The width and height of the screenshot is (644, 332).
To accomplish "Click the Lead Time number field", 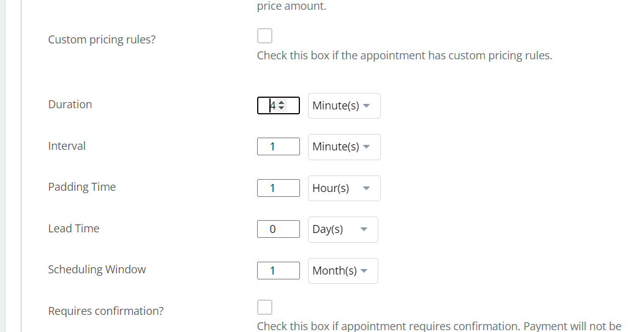I will [x=279, y=229].
